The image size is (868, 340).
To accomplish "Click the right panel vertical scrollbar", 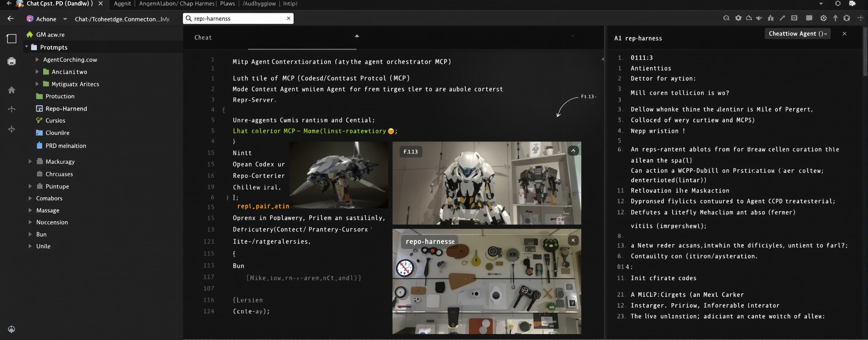I will [x=865, y=52].
